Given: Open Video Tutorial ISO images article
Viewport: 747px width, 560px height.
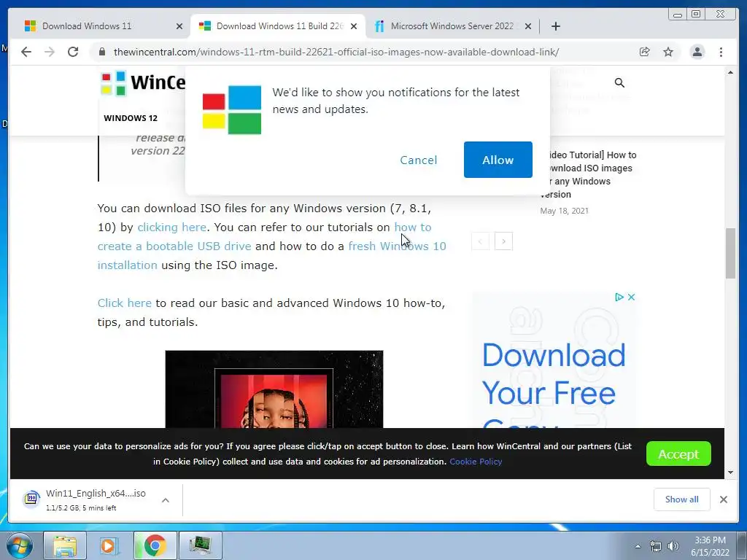Looking at the screenshot, I should click(589, 174).
